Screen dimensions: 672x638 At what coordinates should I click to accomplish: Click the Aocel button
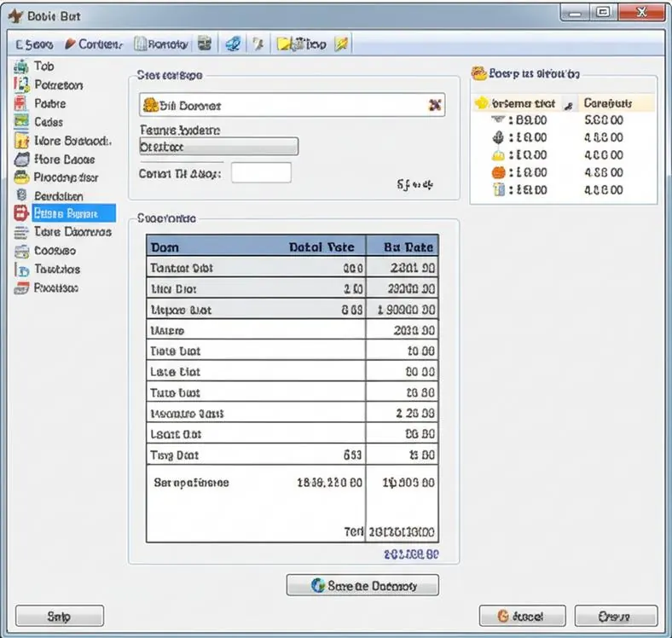pos(522,616)
